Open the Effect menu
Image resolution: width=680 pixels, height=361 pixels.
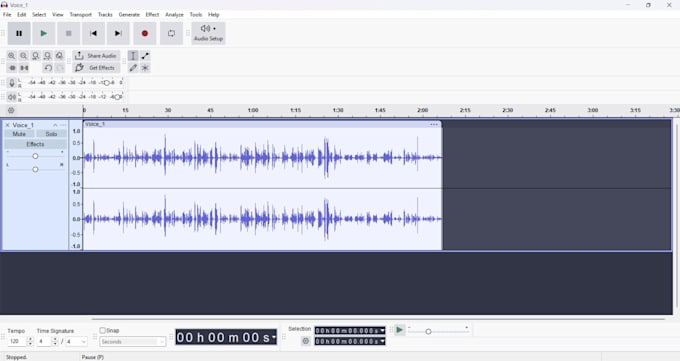click(152, 15)
